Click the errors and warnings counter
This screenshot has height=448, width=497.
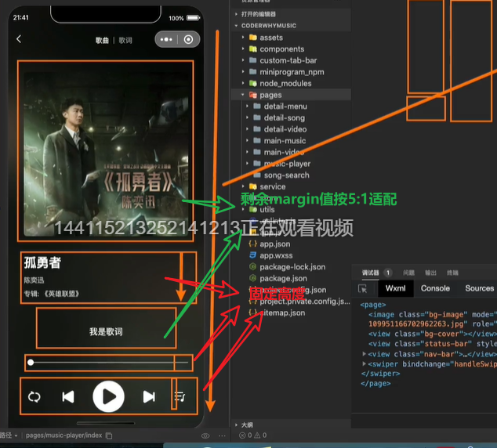[252, 435]
